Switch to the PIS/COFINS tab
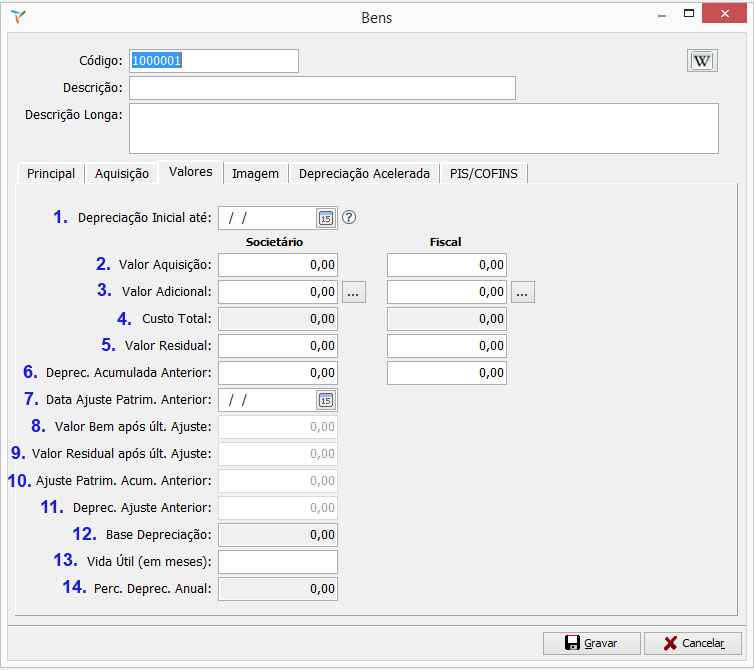754x670 pixels. [x=484, y=174]
